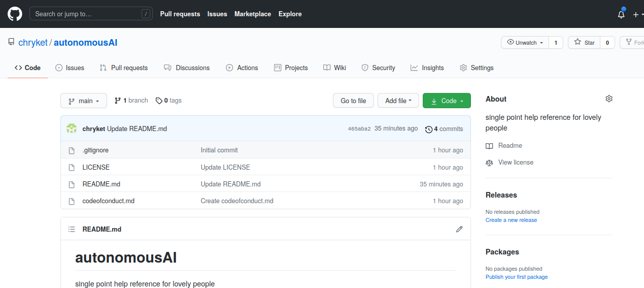644x288 pixels.
Task: Open latest commit message Update README.md
Action: pyautogui.click(x=137, y=129)
